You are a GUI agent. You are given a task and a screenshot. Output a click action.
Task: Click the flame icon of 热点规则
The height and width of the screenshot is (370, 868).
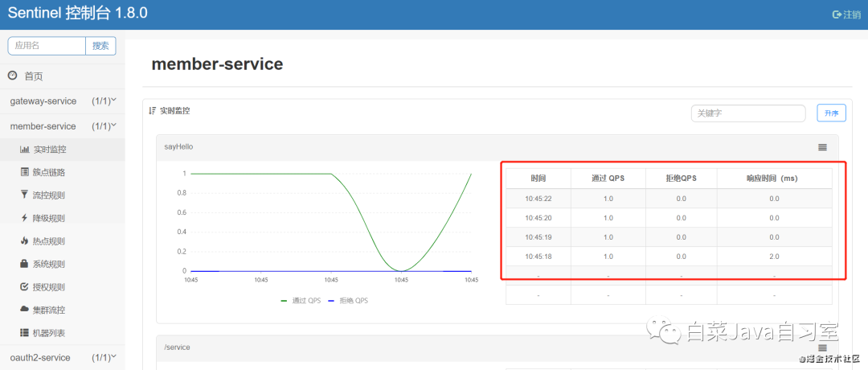(x=24, y=240)
